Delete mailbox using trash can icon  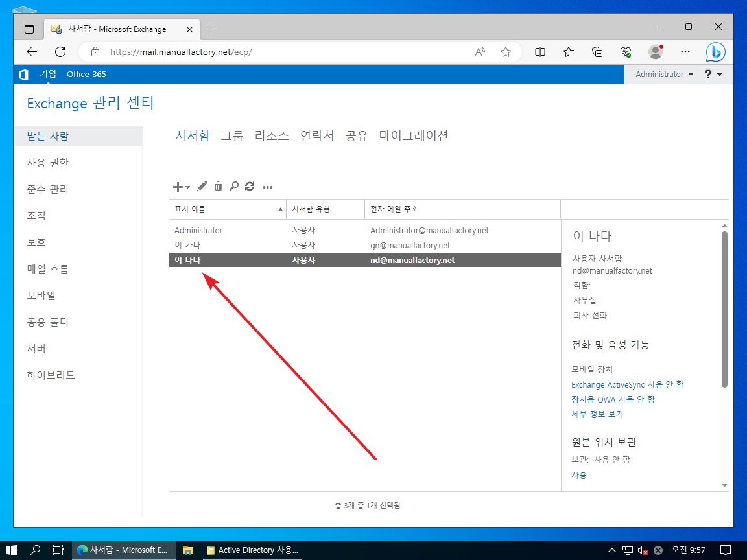pos(218,186)
